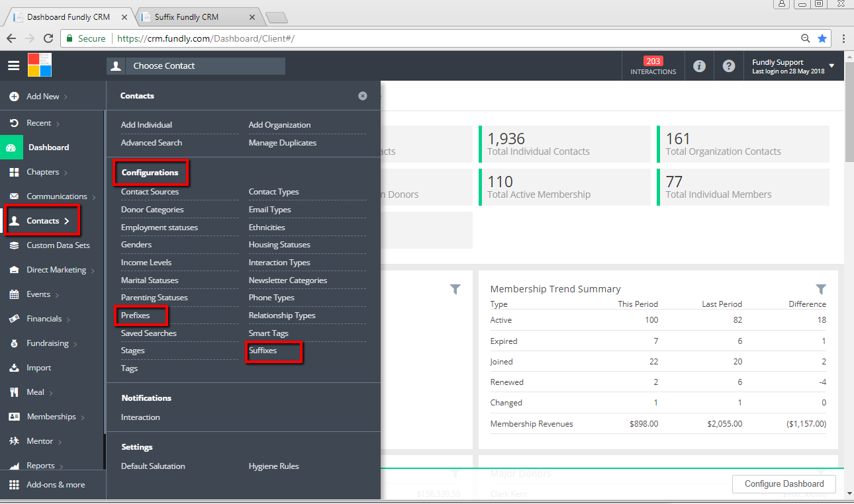Image resolution: width=854 pixels, height=504 pixels.
Task: Open the 203 Interactions counter
Action: tap(653, 65)
